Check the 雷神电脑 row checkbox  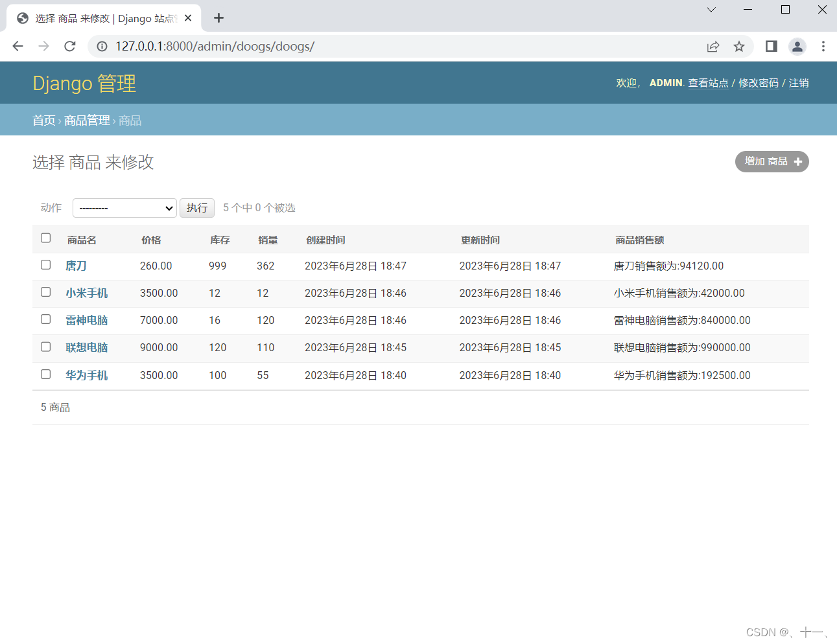click(x=45, y=319)
